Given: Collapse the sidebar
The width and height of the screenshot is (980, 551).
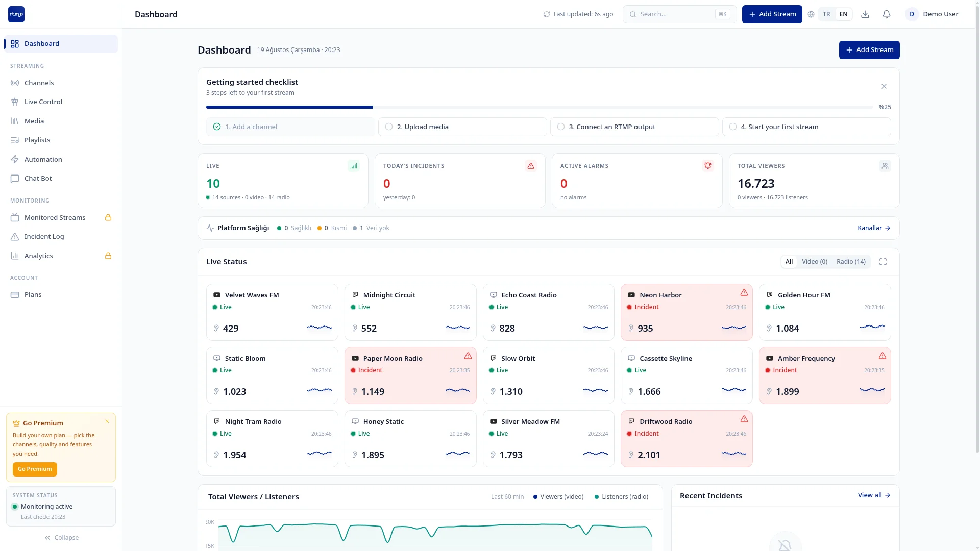Looking at the screenshot, I should point(61,538).
